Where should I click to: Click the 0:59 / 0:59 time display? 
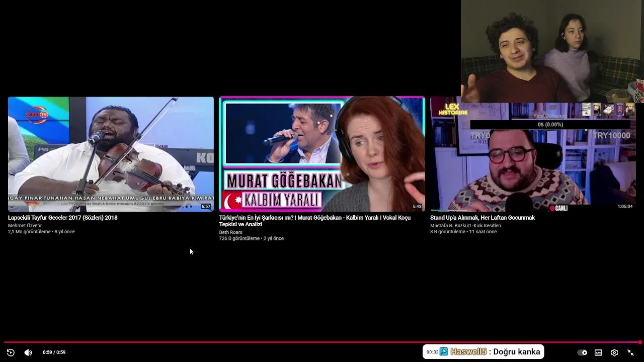(x=54, y=352)
